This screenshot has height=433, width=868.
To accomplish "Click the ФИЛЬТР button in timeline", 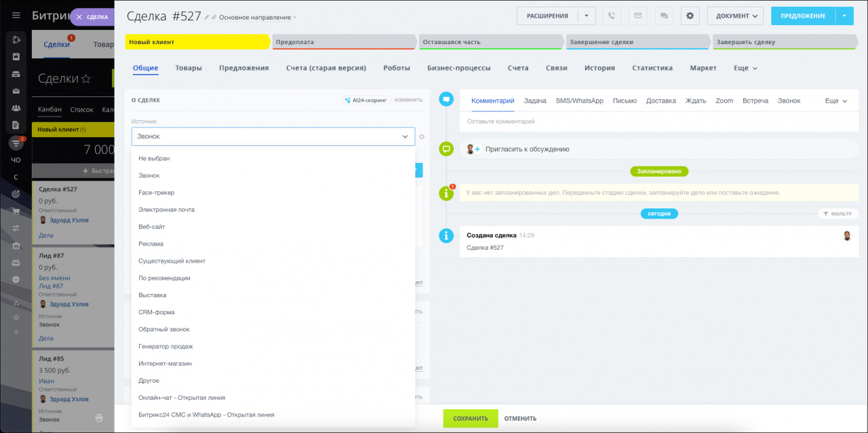I will [x=838, y=214].
